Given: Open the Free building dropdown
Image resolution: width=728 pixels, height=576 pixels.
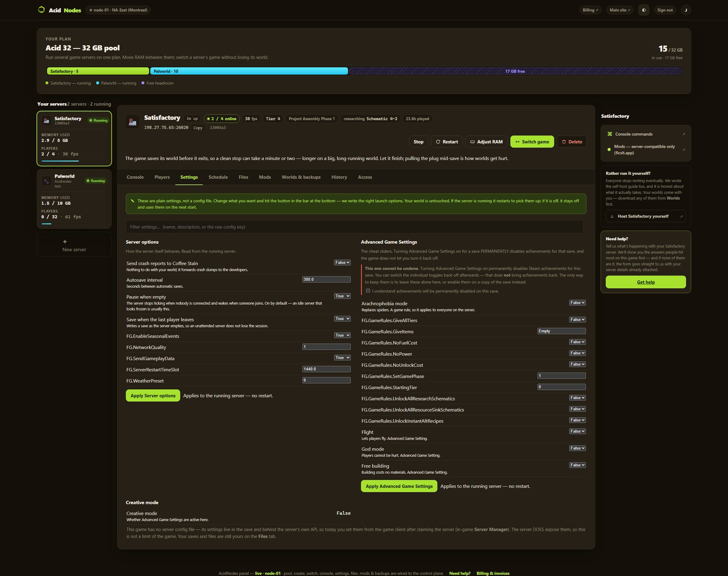Looking at the screenshot, I should pos(577,465).
